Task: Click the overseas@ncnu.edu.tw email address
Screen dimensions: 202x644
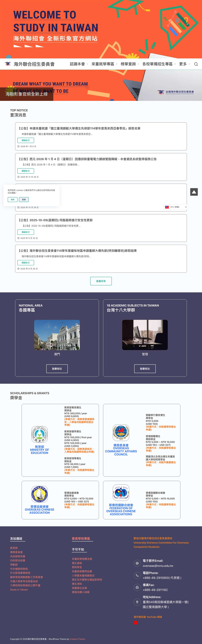Action: tap(158, 566)
